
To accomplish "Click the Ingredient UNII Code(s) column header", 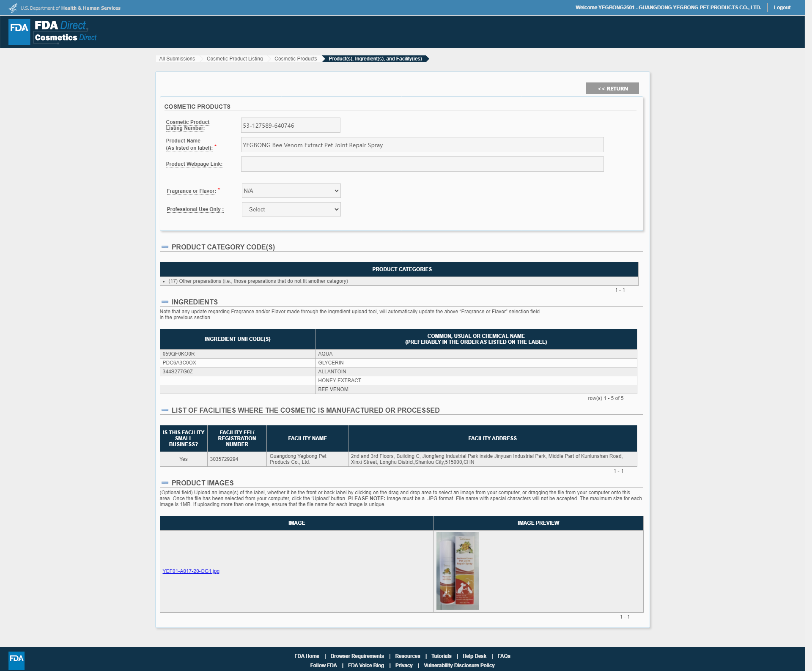I will pyautogui.click(x=238, y=339).
